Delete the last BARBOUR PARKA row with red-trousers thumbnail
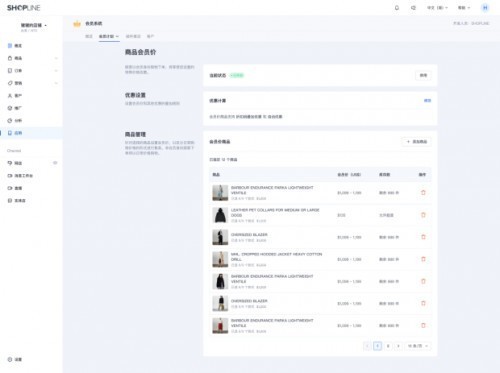 coord(423,325)
